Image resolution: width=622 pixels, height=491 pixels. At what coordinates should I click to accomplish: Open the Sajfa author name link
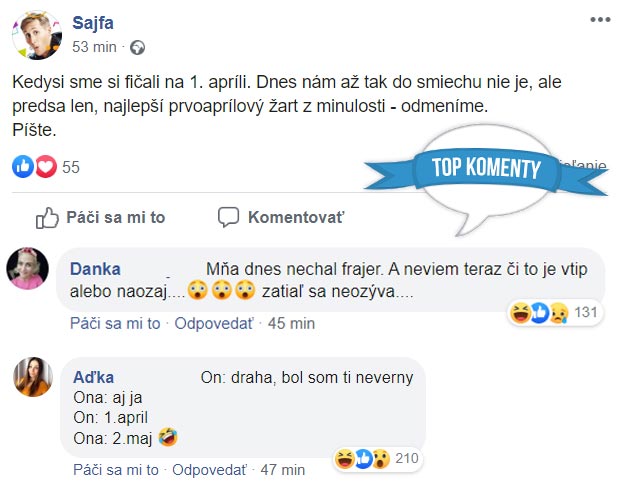point(94,22)
